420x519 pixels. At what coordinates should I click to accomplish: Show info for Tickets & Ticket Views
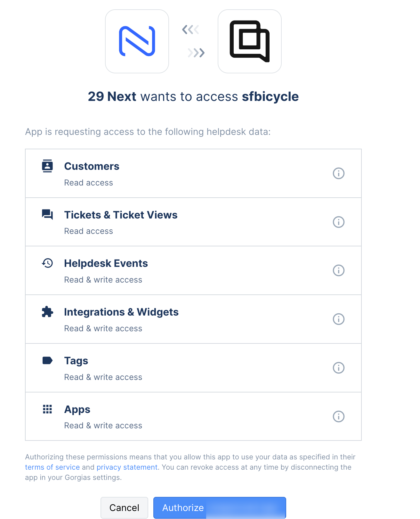coord(339,222)
